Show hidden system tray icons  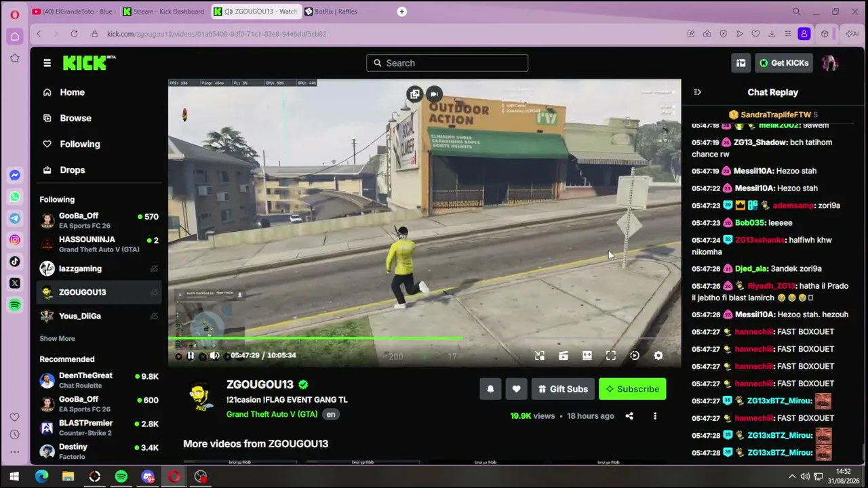point(791,476)
